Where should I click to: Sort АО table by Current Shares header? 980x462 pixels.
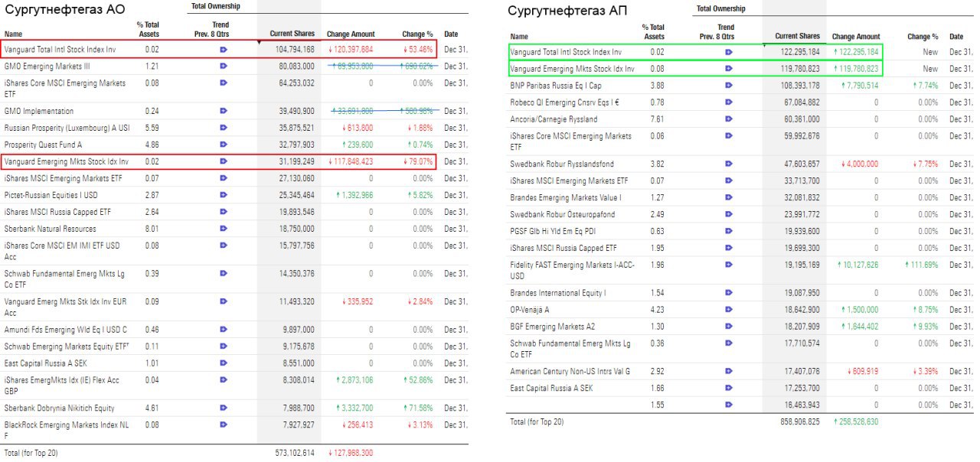tap(292, 34)
